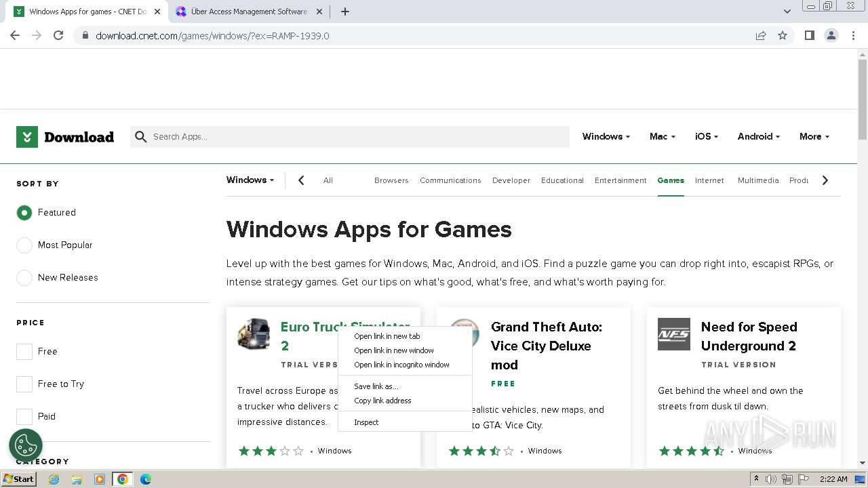Select the Educational category tab
Image resolution: width=868 pixels, height=488 pixels.
[562, 180]
